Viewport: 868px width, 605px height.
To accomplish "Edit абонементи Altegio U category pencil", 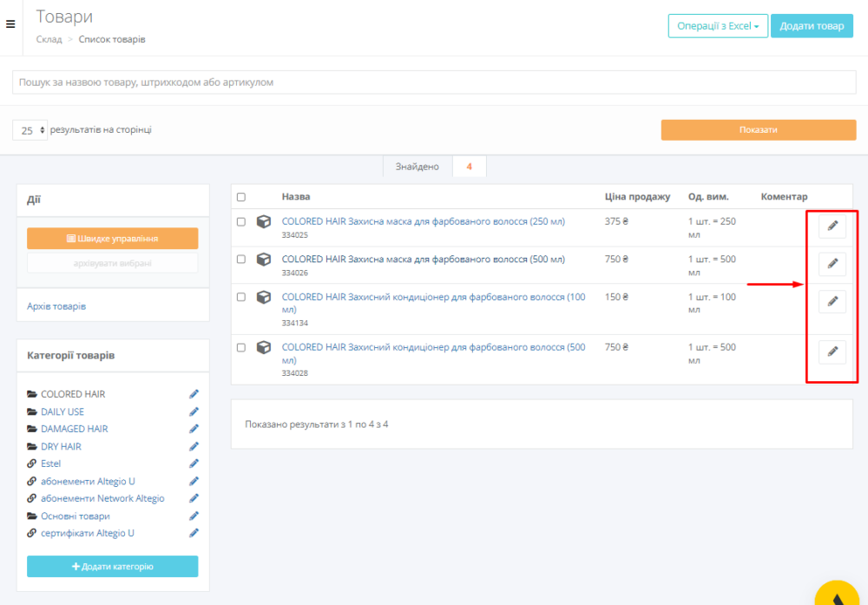I will pyautogui.click(x=194, y=482).
